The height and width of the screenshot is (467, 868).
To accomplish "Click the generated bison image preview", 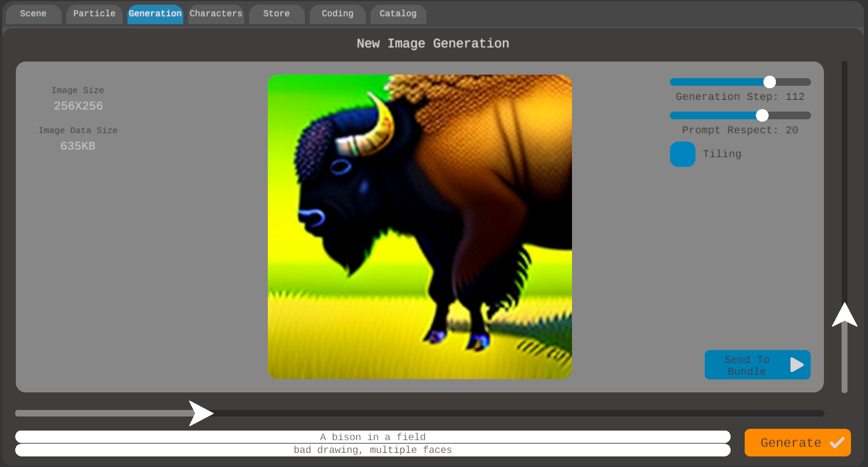I will tap(419, 227).
